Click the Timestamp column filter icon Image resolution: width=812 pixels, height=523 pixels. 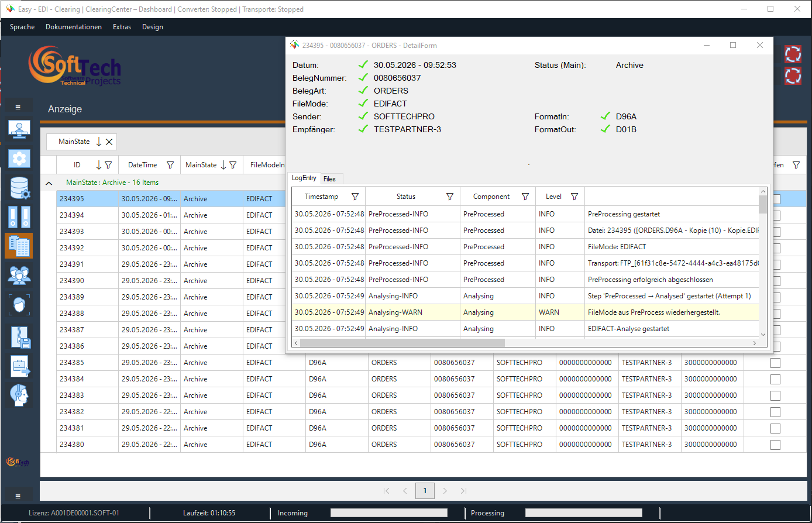355,197
